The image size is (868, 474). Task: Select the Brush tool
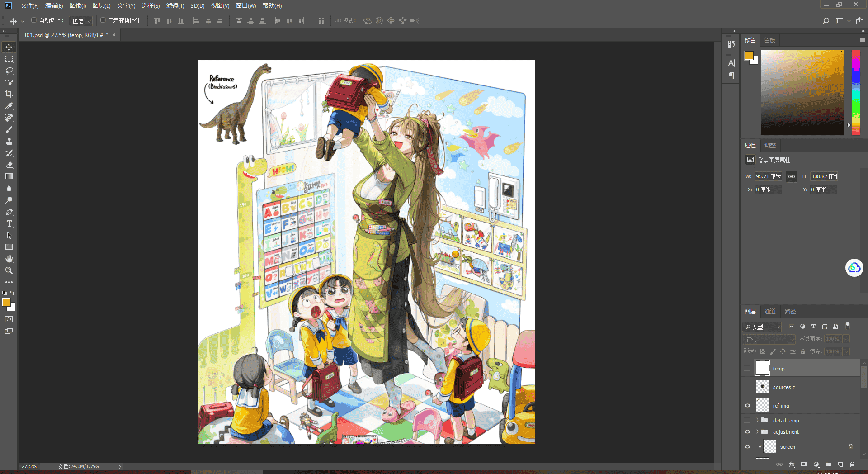point(9,129)
